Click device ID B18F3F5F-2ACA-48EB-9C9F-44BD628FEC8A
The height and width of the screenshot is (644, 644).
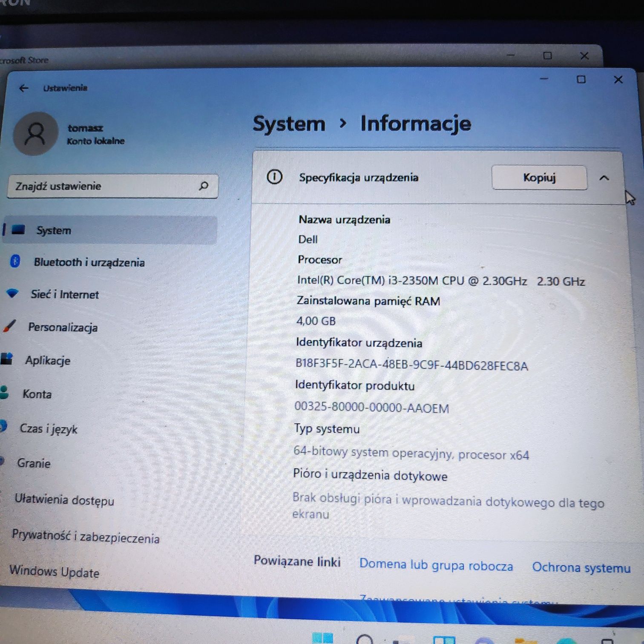coord(411,365)
